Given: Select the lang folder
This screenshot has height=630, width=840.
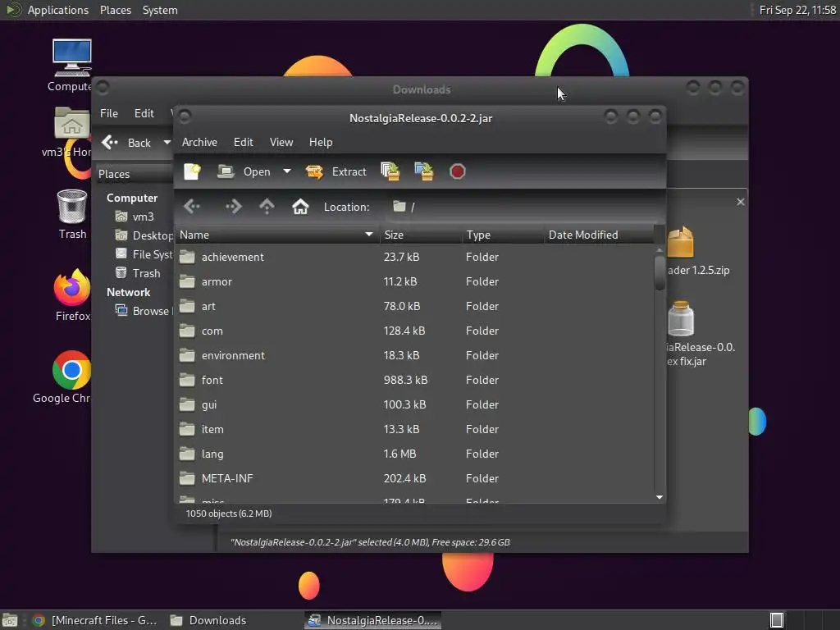Looking at the screenshot, I should coord(414,454).
